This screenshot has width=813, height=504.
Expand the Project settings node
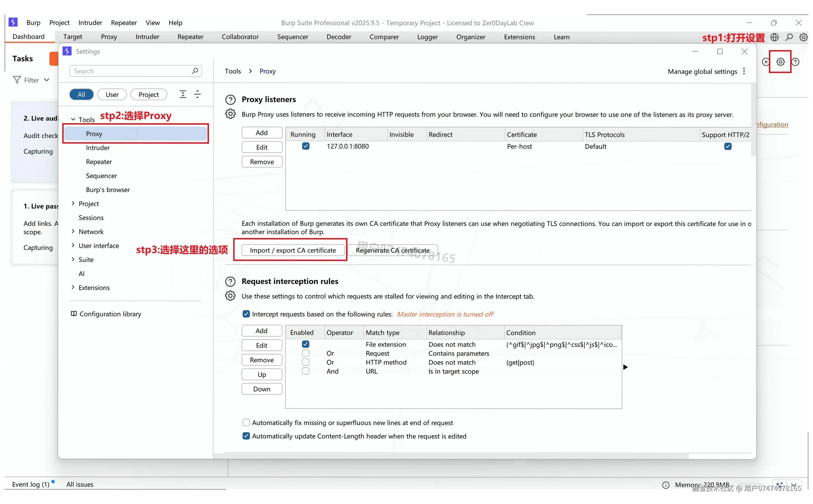click(x=73, y=203)
